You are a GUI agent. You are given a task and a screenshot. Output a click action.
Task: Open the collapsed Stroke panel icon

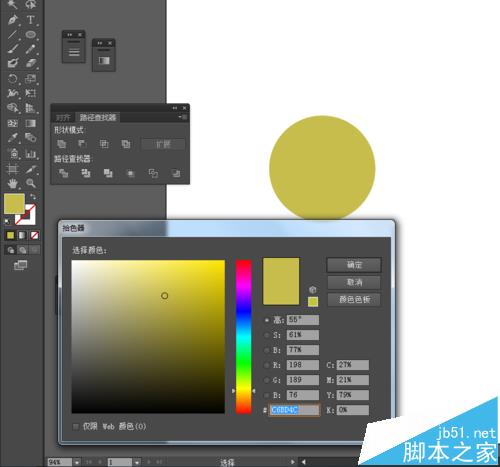[74, 52]
